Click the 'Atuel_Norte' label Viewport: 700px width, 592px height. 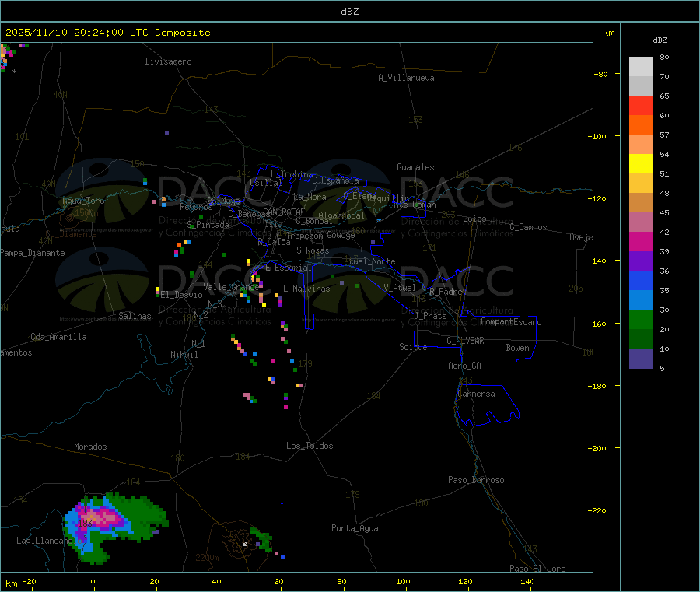pyautogui.click(x=369, y=261)
